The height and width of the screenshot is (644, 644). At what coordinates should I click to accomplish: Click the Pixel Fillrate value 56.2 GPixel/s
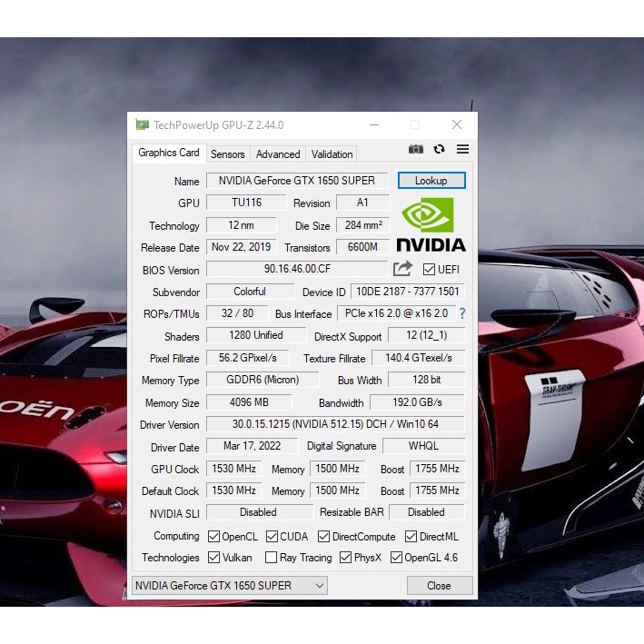click(248, 358)
